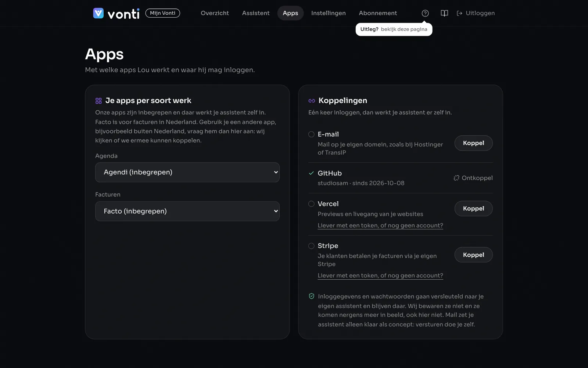Open the documentation book icon
Screen dimensions: 588x368
444,13
